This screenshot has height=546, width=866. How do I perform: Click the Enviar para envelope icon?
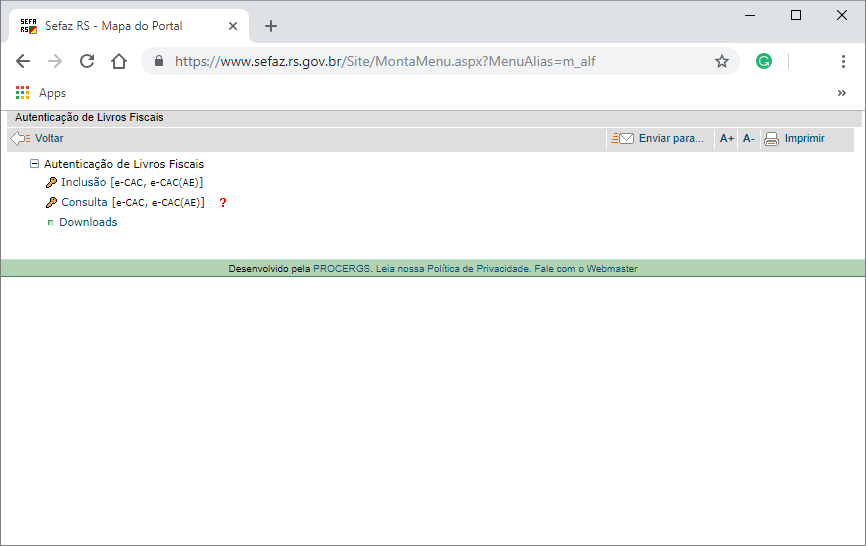[x=622, y=139]
